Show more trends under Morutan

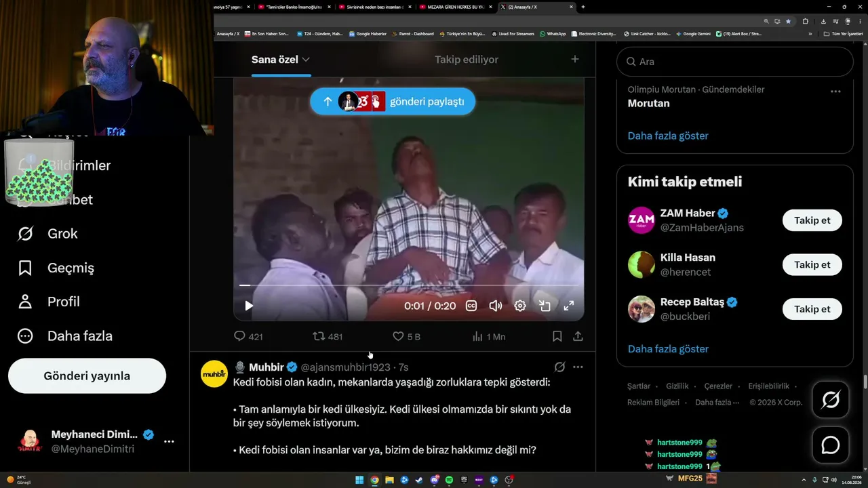[668, 136]
